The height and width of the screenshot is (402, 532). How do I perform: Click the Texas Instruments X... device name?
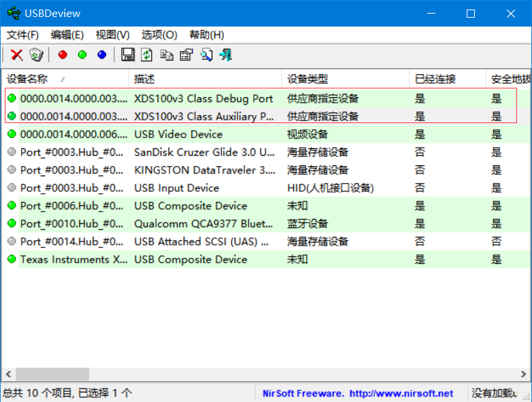[x=73, y=259]
